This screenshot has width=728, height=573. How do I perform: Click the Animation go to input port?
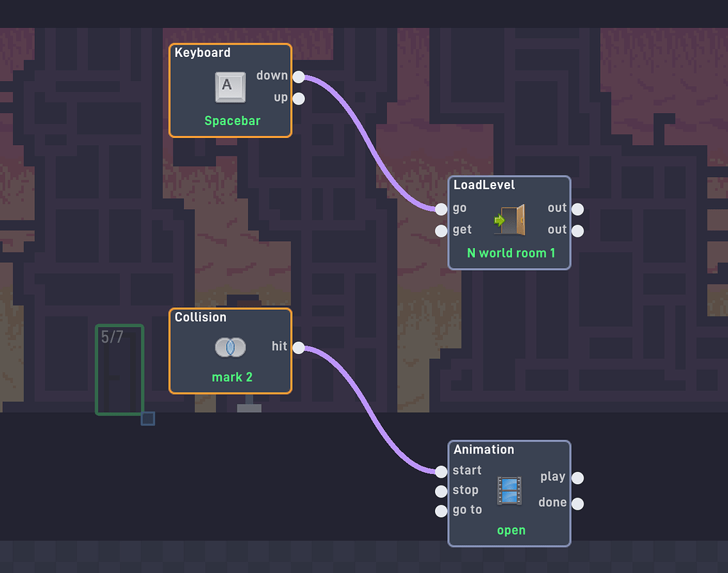[441, 510]
